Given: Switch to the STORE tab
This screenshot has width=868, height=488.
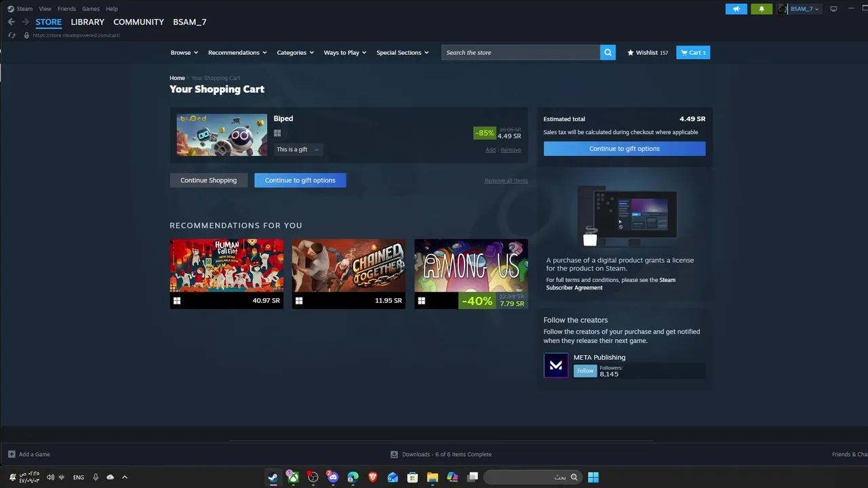Looking at the screenshot, I should coord(48,22).
